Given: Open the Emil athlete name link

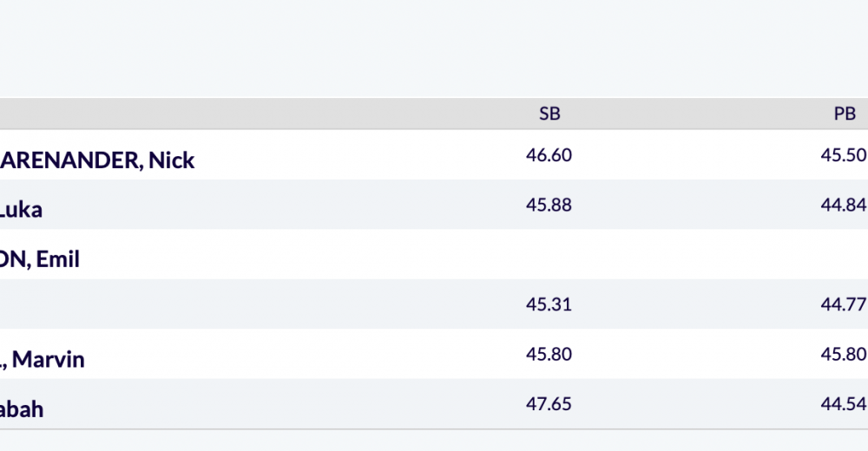Looking at the screenshot, I should coord(40,259).
